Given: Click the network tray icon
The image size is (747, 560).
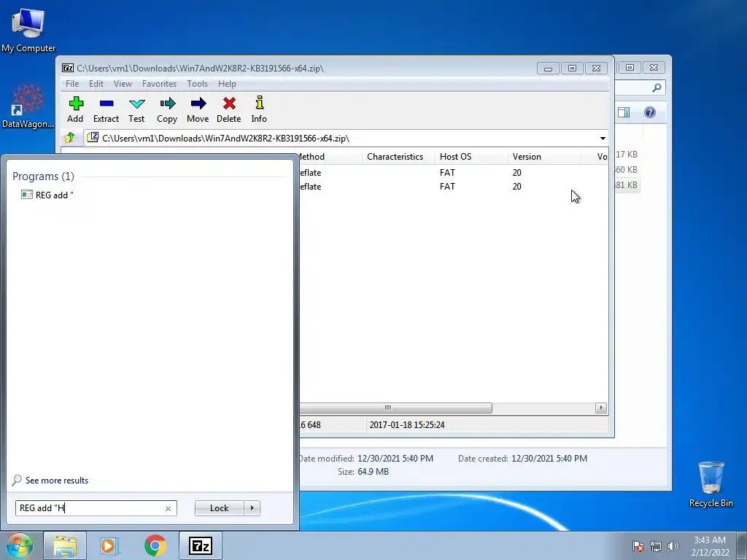Looking at the screenshot, I should (656, 546).
